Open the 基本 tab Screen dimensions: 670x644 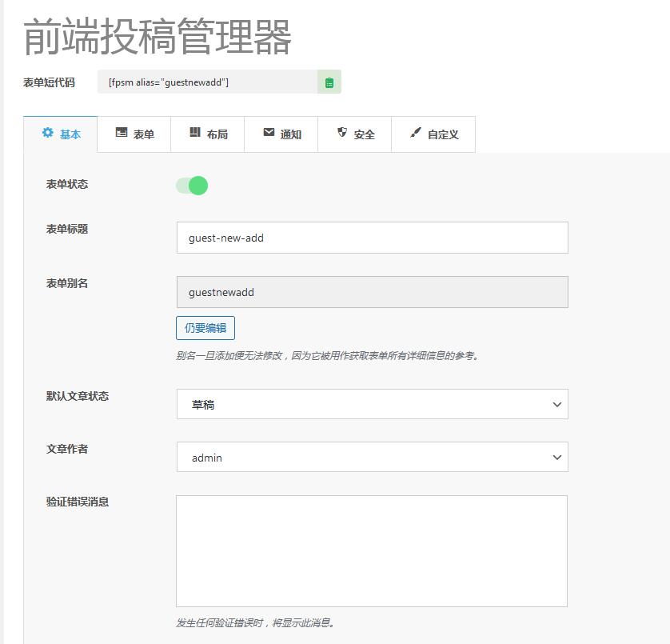(61, 134)
